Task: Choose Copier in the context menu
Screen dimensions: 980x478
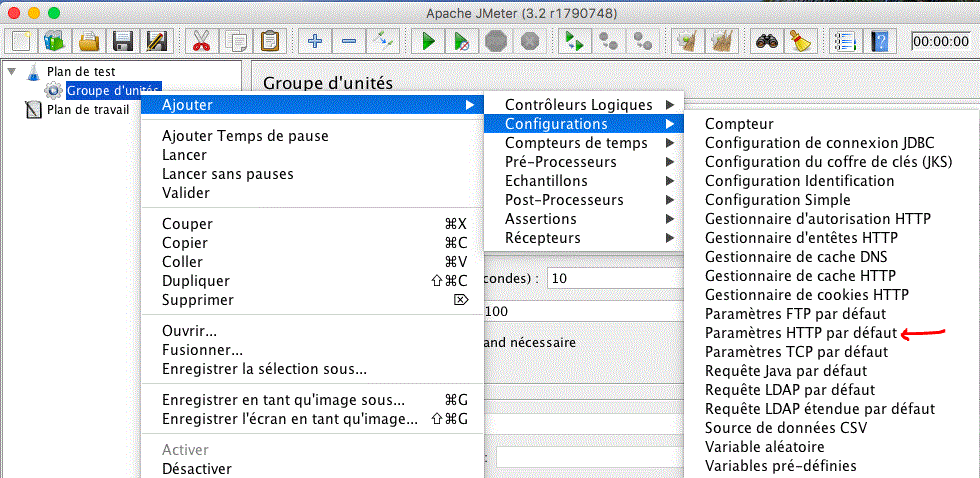Action: coord(312,242)
